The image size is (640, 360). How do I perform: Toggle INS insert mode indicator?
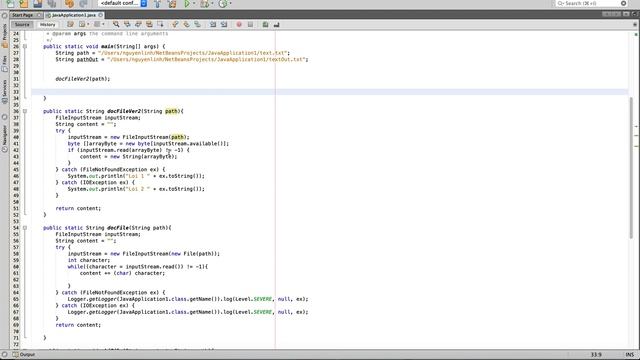click(630, 354)
